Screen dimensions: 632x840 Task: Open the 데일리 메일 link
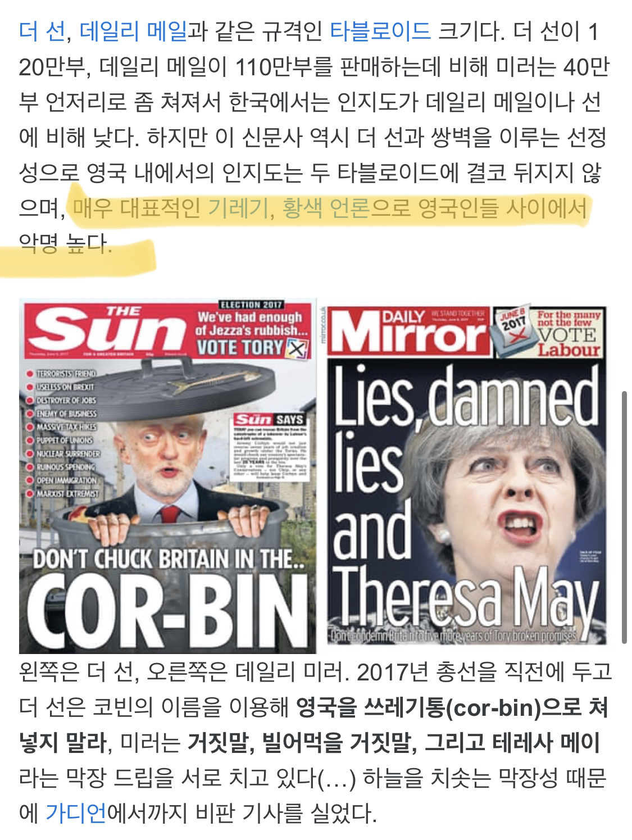tap(133, 31)
